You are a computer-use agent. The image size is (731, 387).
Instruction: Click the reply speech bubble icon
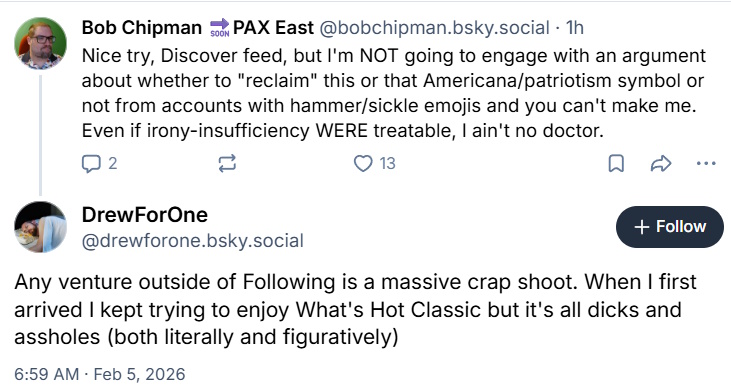pyautogui.click(x=90, y=164)
